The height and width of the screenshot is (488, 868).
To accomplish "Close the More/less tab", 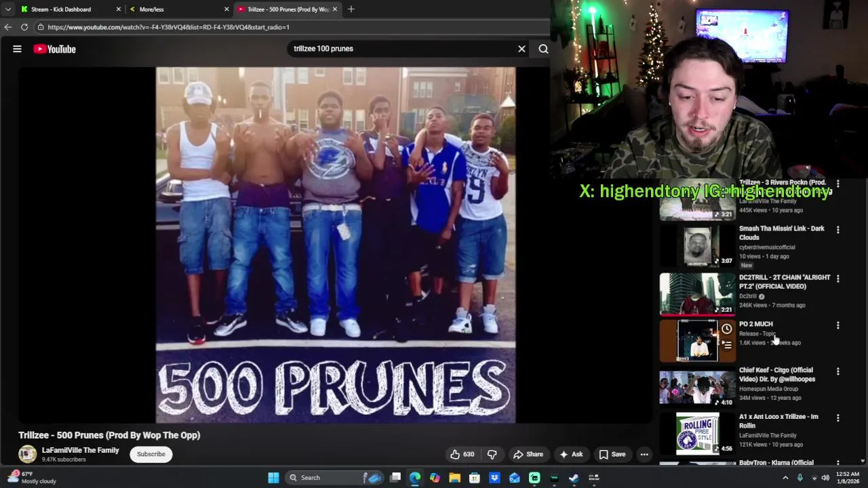I will [226, 9].
